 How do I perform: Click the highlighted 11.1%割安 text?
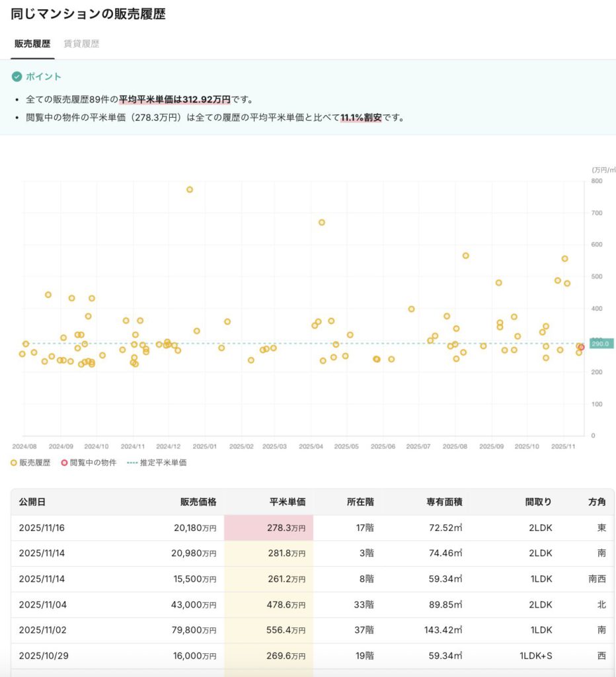click(x=361, y=118)
